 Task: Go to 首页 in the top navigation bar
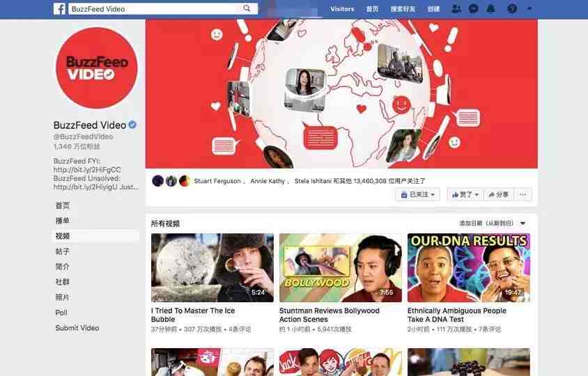point(372,8)
